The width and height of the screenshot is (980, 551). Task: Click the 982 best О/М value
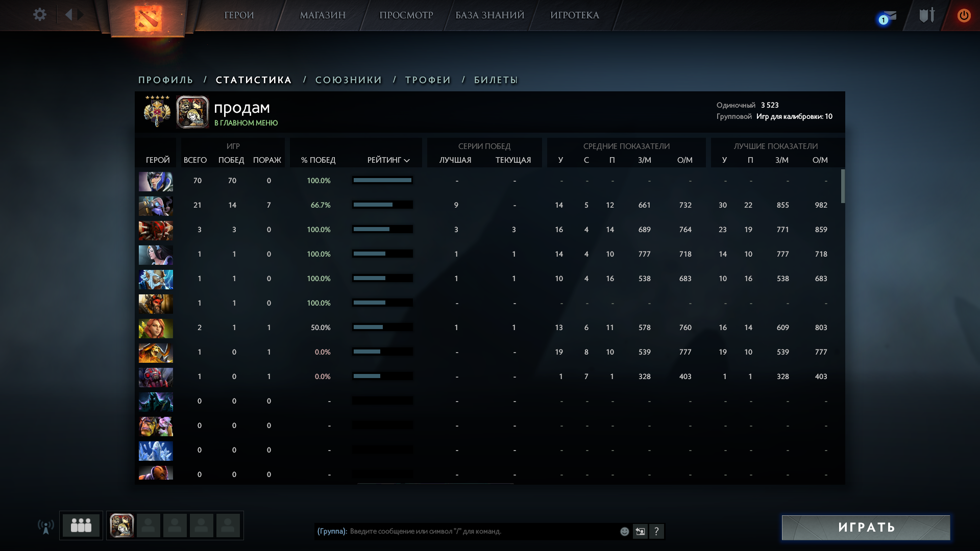821,205
